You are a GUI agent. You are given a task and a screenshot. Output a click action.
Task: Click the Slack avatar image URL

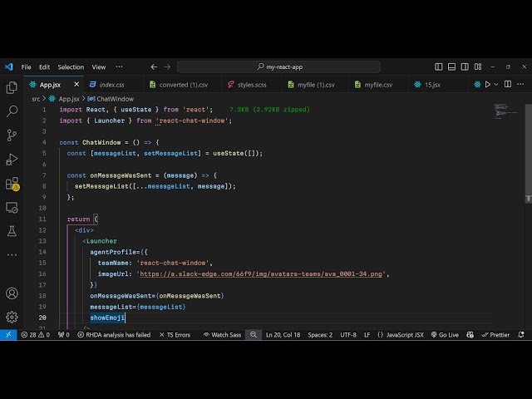tap(263, 273)
